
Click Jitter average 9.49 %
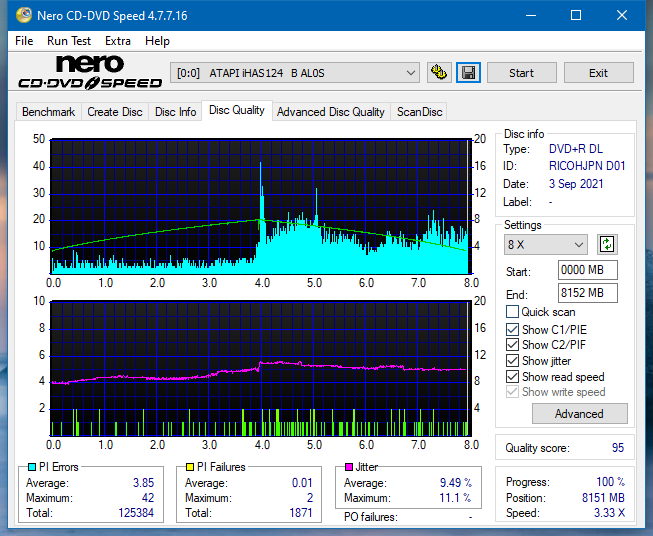(456, 483)
